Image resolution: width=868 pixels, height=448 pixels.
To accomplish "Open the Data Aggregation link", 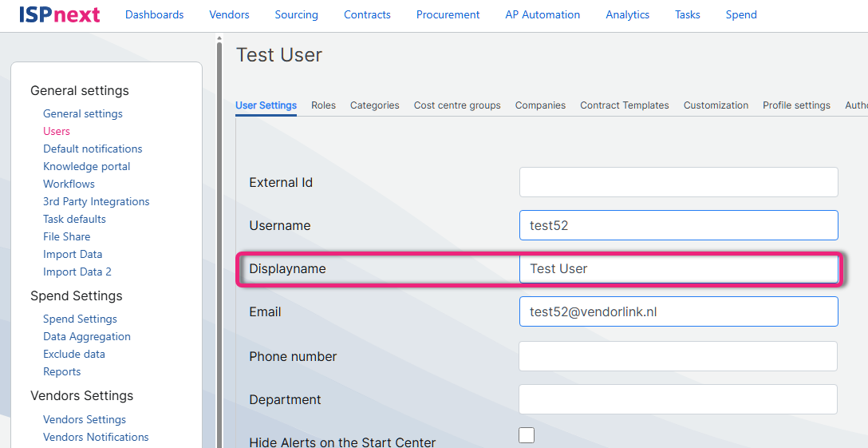I will click(x=86, y=336).
